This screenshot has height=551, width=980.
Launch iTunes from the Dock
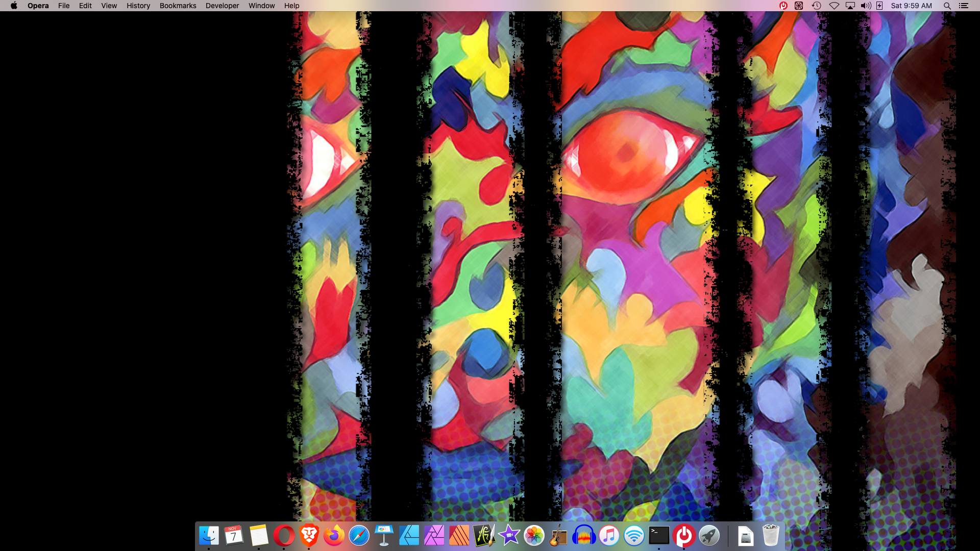click(609, 536)
